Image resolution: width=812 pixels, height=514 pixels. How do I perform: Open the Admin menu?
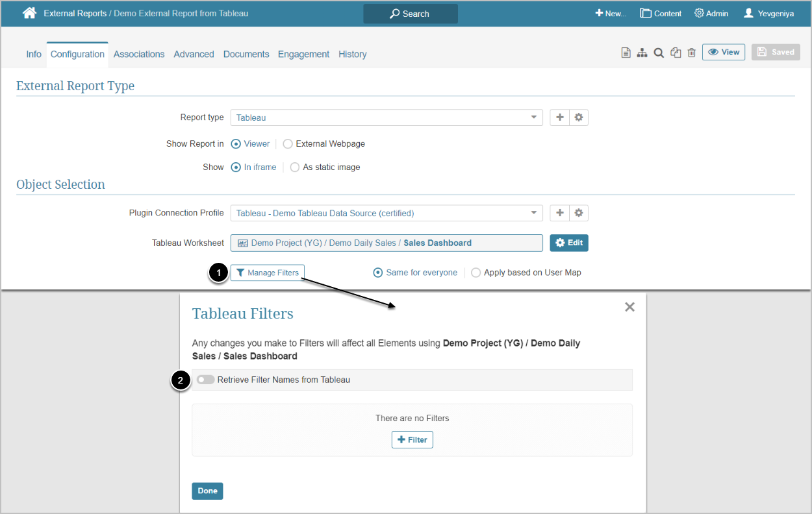click(x=711, y=13)
